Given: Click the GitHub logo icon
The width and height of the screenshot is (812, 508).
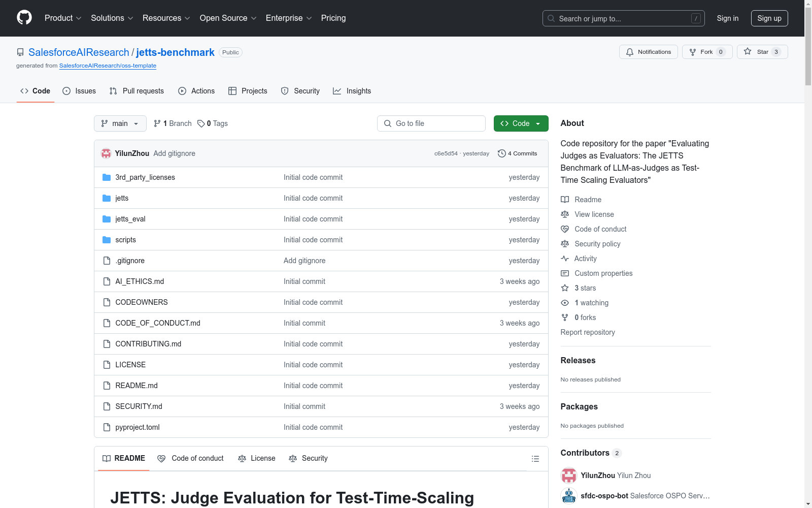Looking at the screenshot, I should [x=24, y=18].
